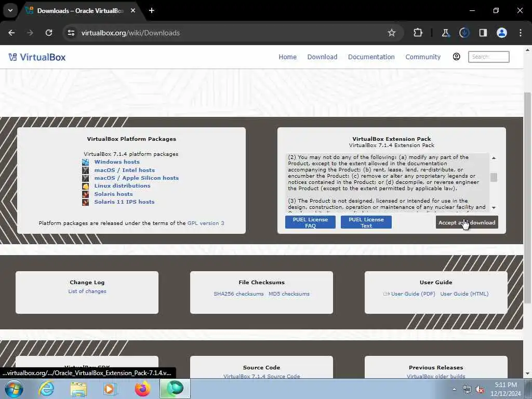
Task: Open Download in site navigation
Action: 322,57
